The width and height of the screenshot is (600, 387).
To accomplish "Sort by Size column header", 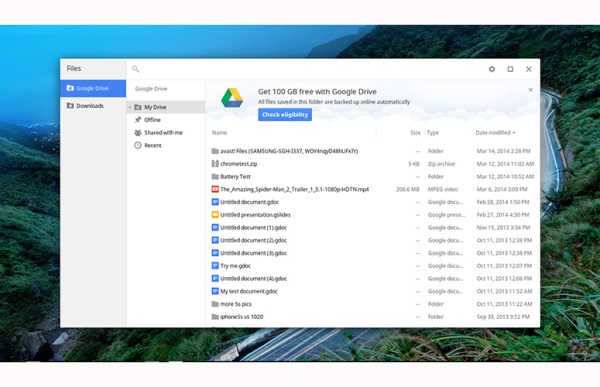I will [x=416, y=132].
